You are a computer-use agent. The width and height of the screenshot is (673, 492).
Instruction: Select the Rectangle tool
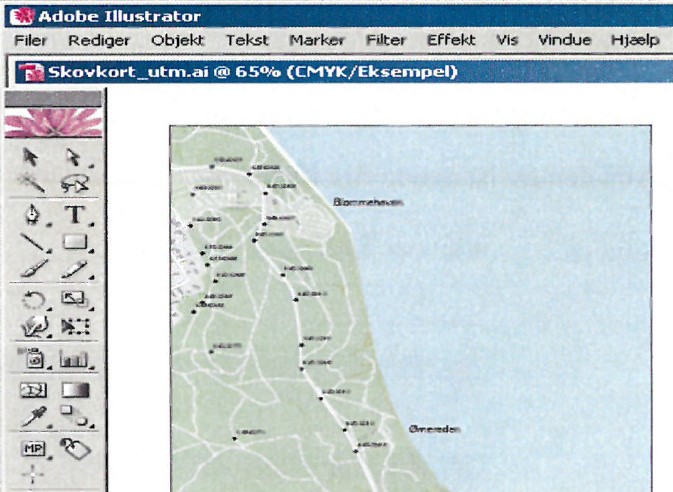pyautogui.click(x=74, y=241)
